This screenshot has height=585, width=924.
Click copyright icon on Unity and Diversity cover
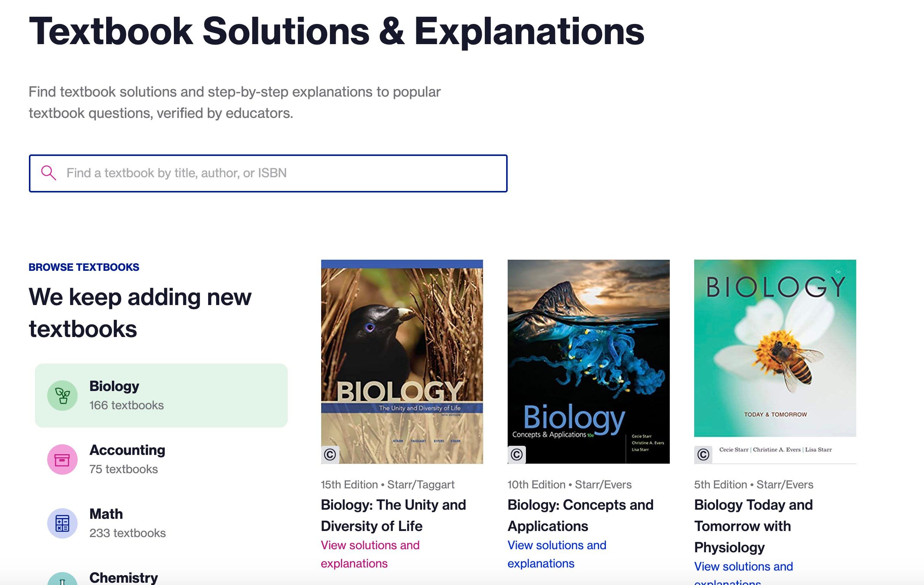330,455
